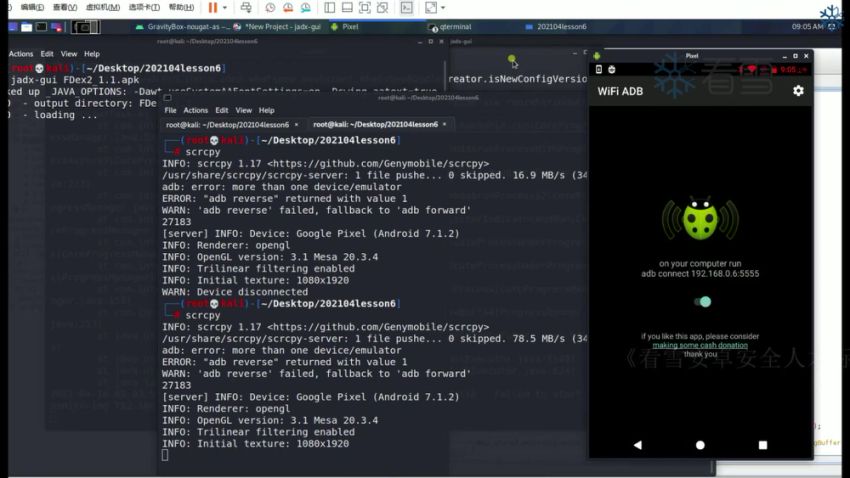Open the File menu in front terminal
The image size is (850, 478).
170,110
